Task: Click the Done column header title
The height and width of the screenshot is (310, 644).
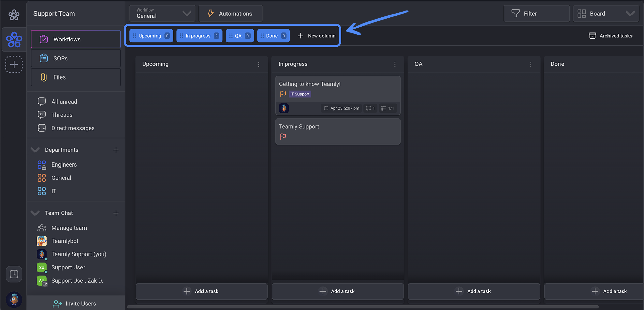Action: pos(557,64)
